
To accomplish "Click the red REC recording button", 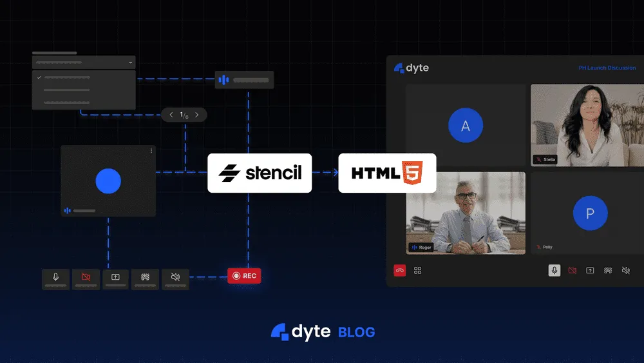I will [244, 276].
